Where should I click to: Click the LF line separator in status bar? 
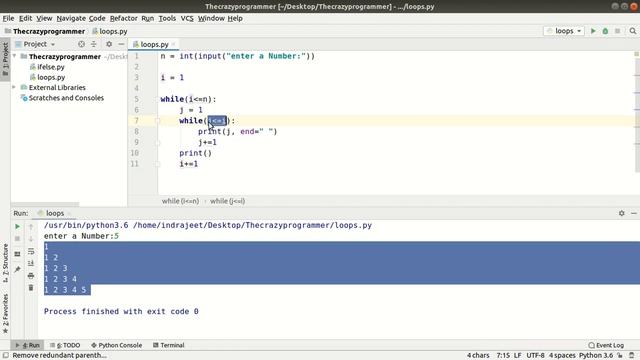(518, 356)
